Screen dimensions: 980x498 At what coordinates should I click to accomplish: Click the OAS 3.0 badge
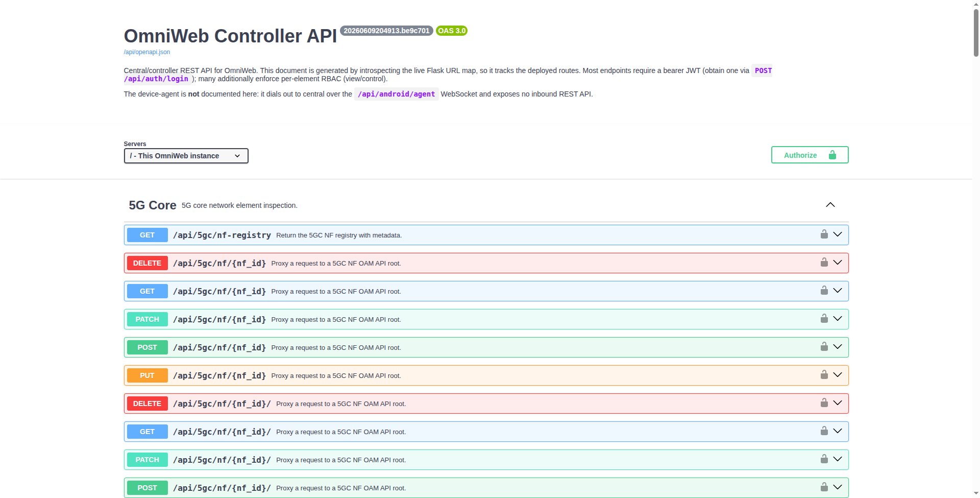[452, 31]
